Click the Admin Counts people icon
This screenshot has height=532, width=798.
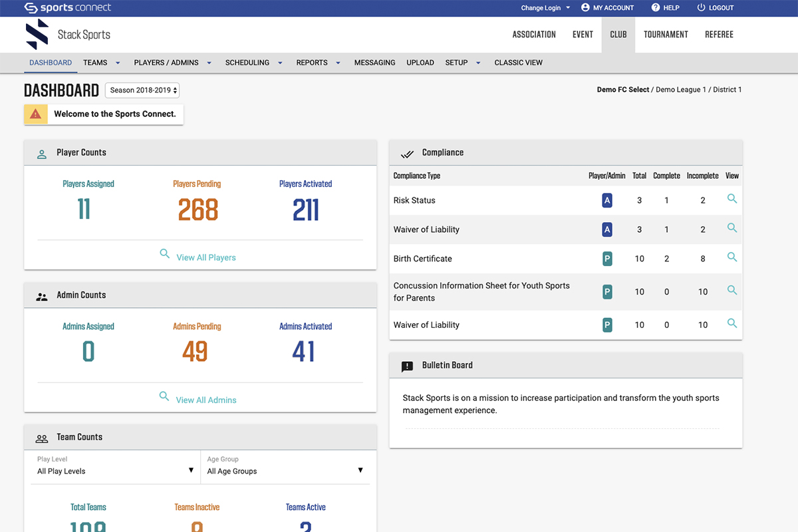coord(42,296)
